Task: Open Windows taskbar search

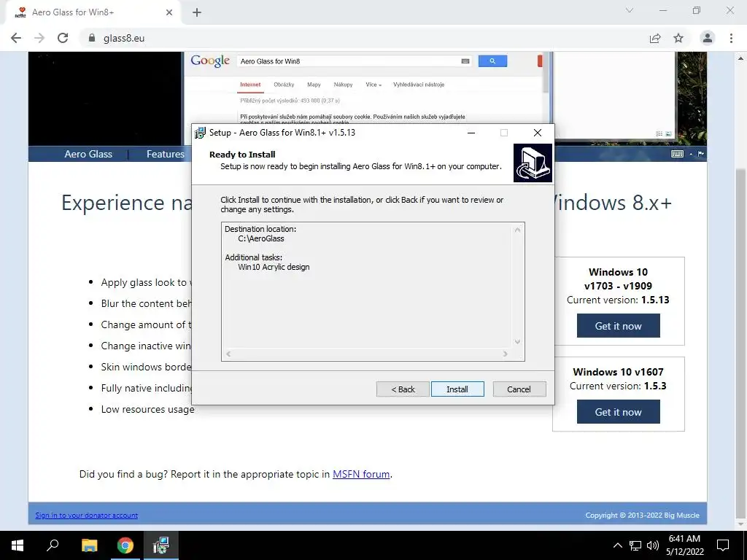Action: point(53,545)
